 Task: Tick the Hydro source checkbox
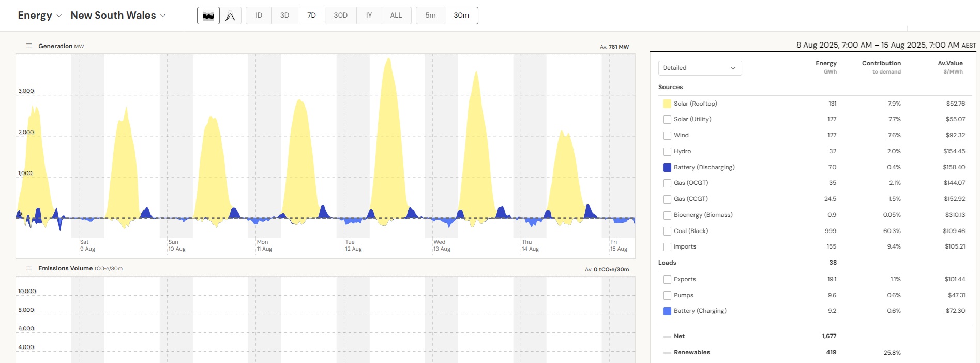pyautogui.click(x=667, y=152)
